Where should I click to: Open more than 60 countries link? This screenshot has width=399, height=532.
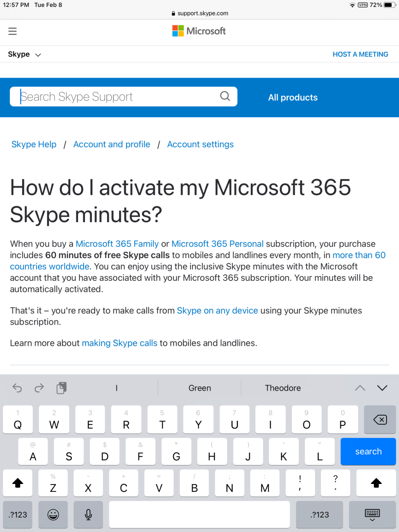coord(359,255)
